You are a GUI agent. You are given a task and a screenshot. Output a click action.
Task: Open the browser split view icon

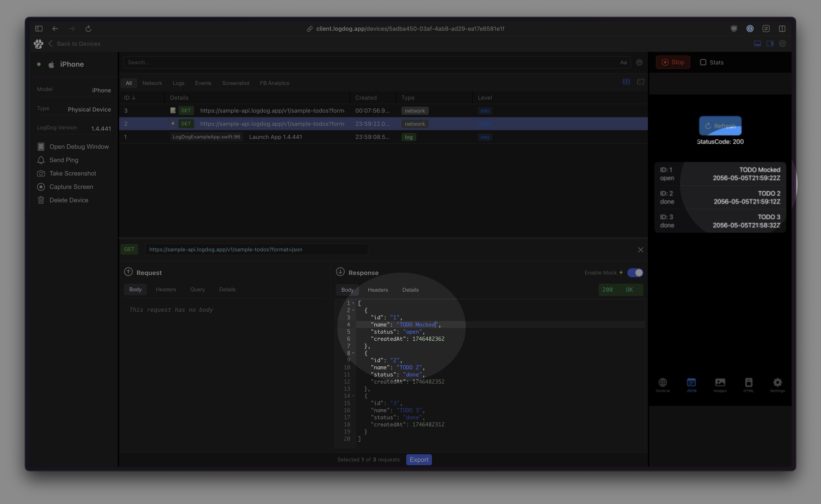click(x=782, y=29)
